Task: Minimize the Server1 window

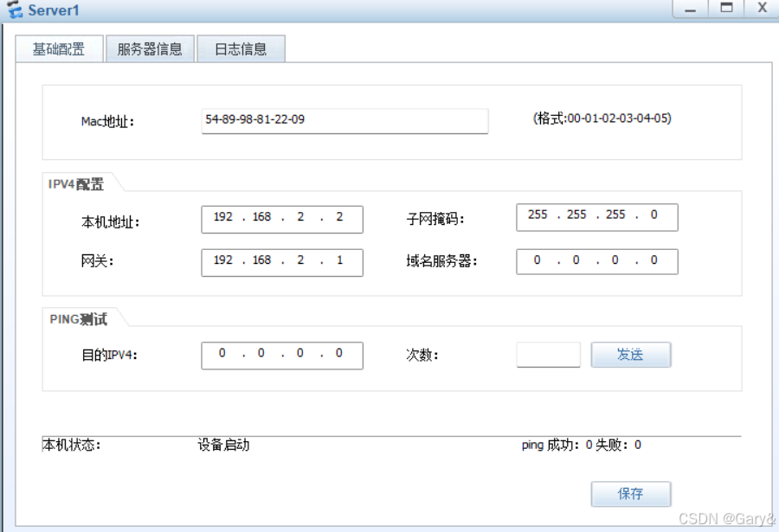Action: (690, 9)
